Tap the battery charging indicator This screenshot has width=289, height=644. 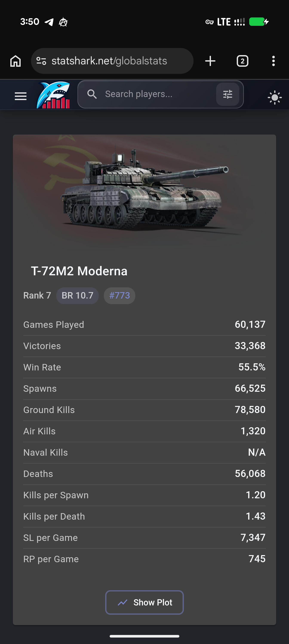[258, 22]
